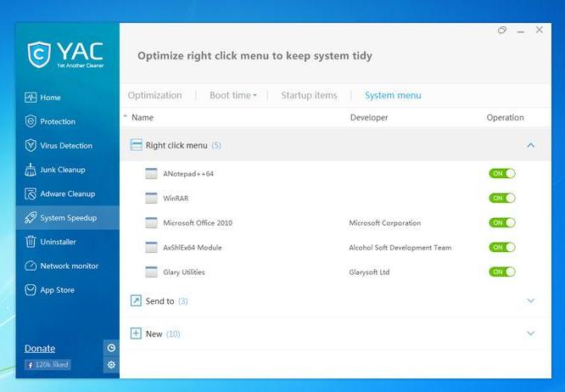The image size is (565, 392).
Task: Turn off the ANotepad++64 switch
Action: coord(502,173)
